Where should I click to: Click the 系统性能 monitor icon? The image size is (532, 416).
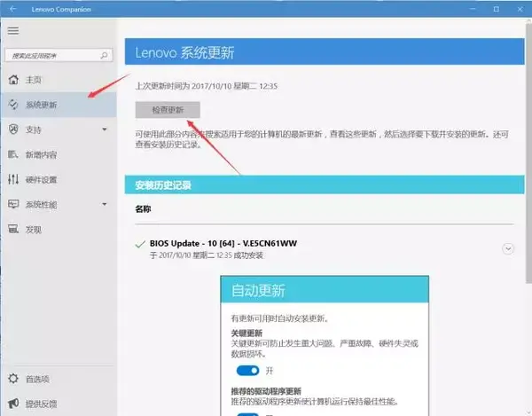13,204
